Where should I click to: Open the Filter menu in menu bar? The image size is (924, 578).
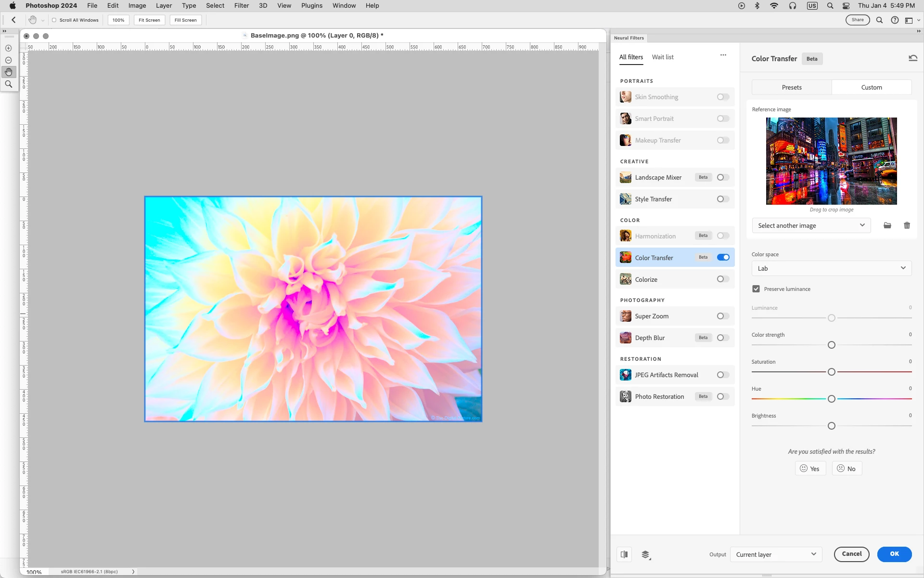[242, 6]
